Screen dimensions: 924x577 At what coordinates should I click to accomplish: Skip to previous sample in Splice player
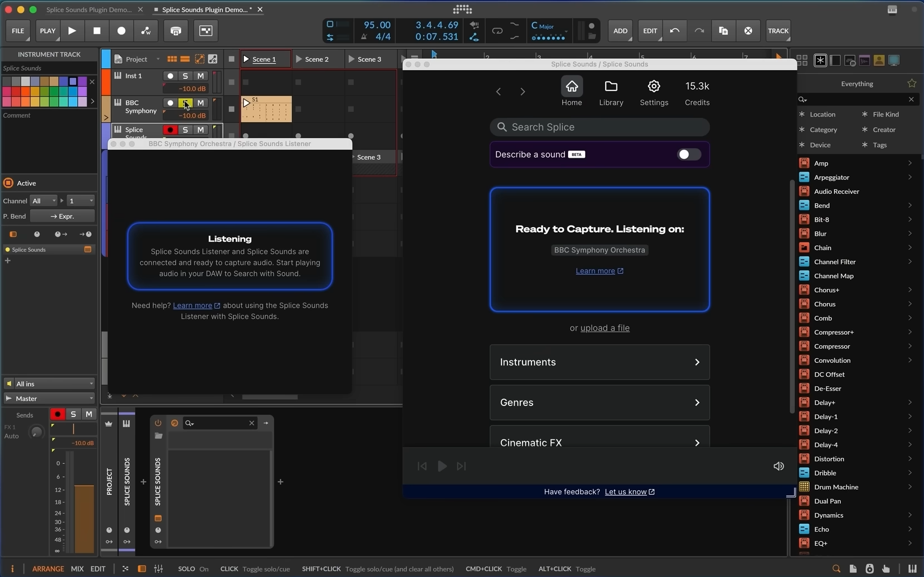coord(422,466)
